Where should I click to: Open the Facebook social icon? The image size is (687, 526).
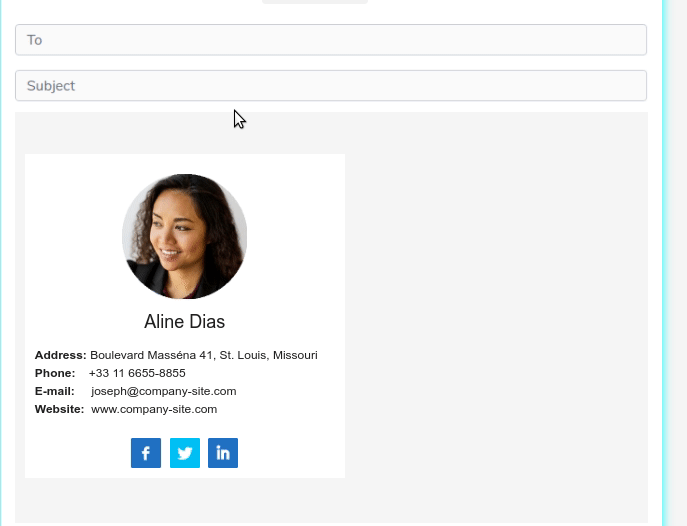click(146, 453)
